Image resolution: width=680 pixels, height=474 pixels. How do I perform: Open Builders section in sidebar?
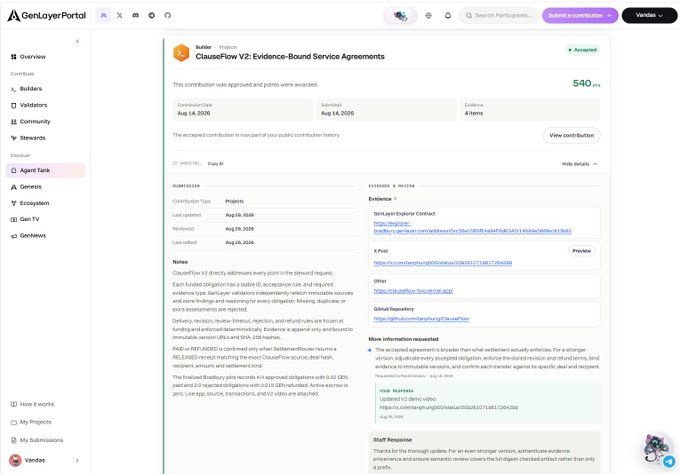(x=45, y=89)
